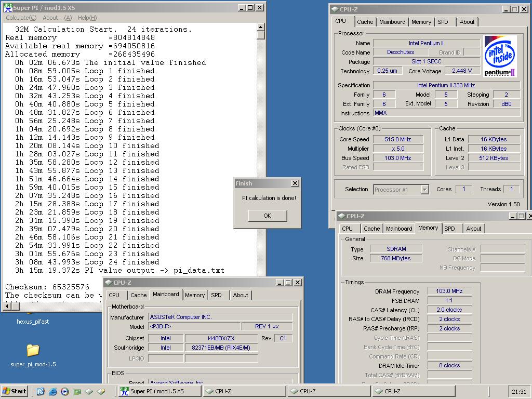Switch to the second CPU-Z taskbar button
Screen dimensions: 532x399
pyautogui.click(x=328, y=391)
